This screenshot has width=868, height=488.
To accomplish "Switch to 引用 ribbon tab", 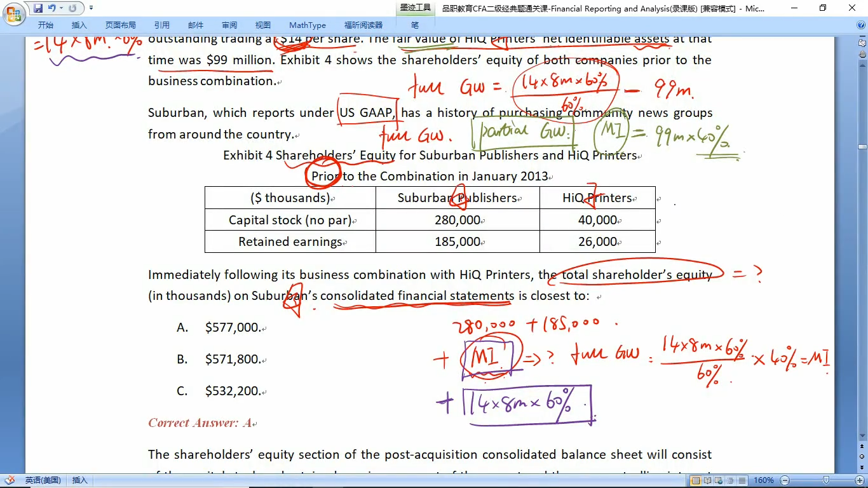I will 162,25.
